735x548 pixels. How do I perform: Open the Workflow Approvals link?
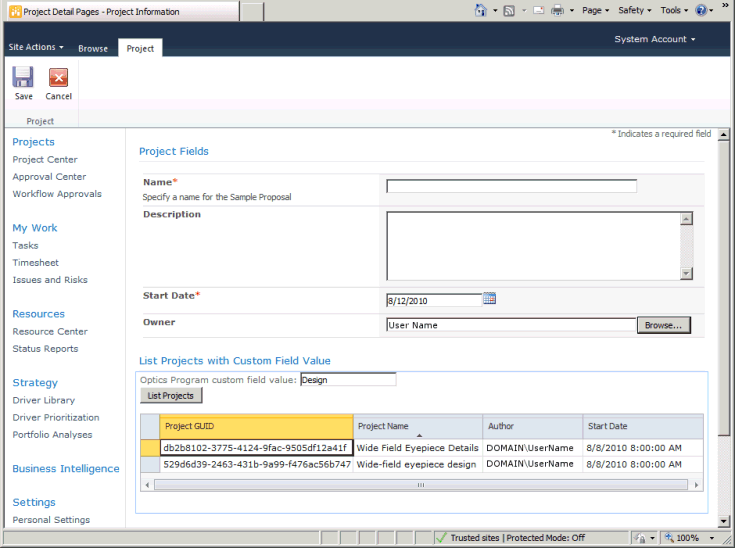coord(57,194)
